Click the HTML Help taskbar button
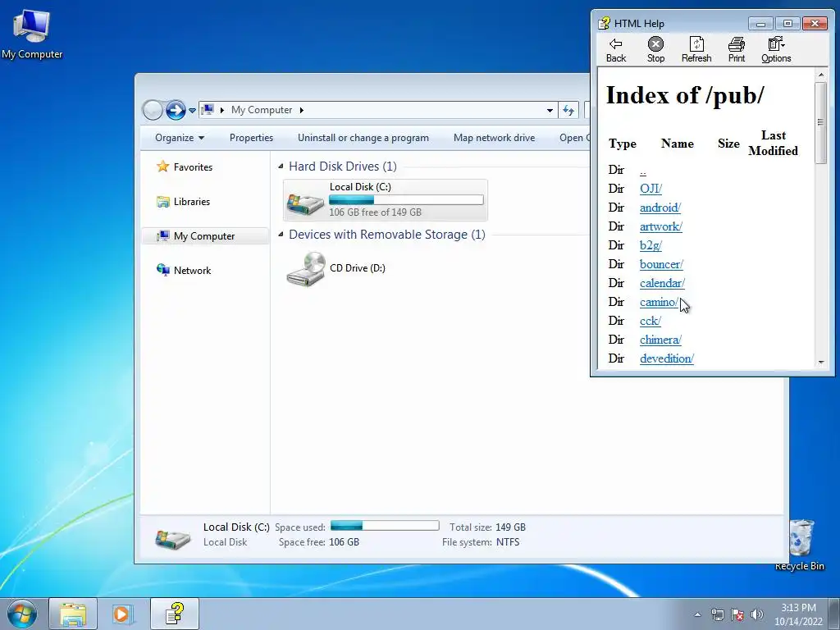Image resolution: width=840 pixels, height=630 pixels. coord(175,614)
